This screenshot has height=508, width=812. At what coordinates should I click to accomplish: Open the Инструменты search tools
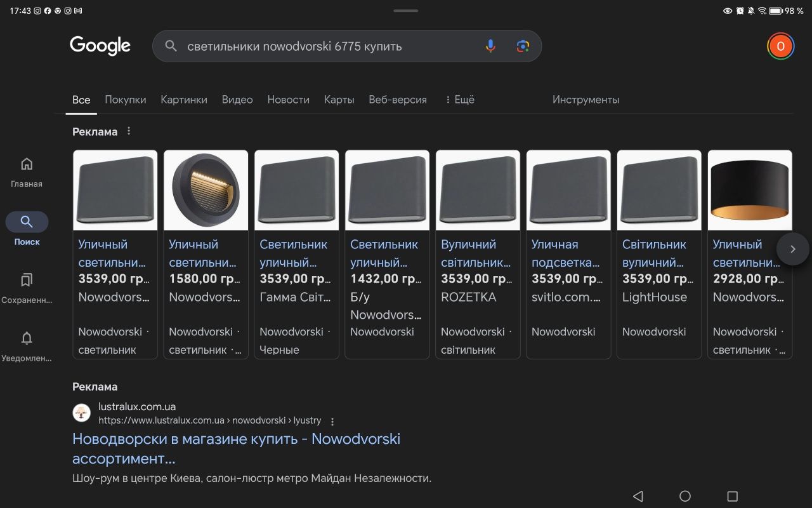tap(586, 100)
